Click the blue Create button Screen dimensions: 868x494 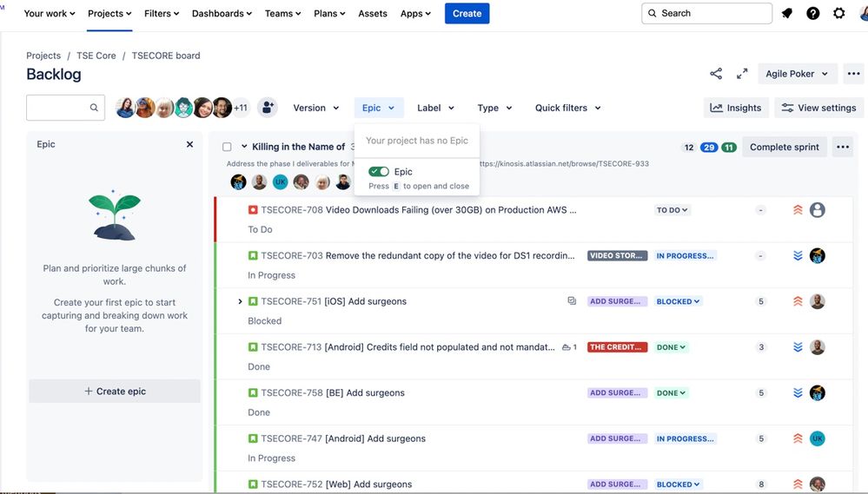[x=467, y=13]
